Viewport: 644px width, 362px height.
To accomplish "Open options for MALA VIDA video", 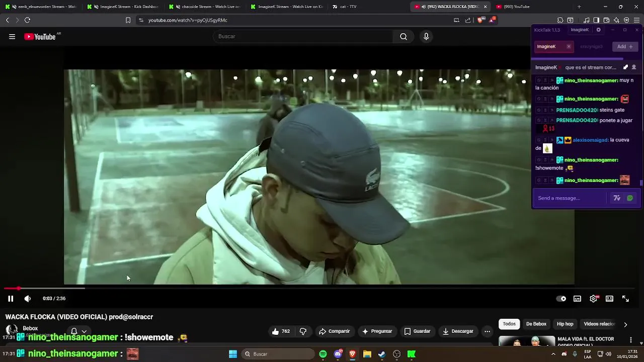I will (631, 340).
